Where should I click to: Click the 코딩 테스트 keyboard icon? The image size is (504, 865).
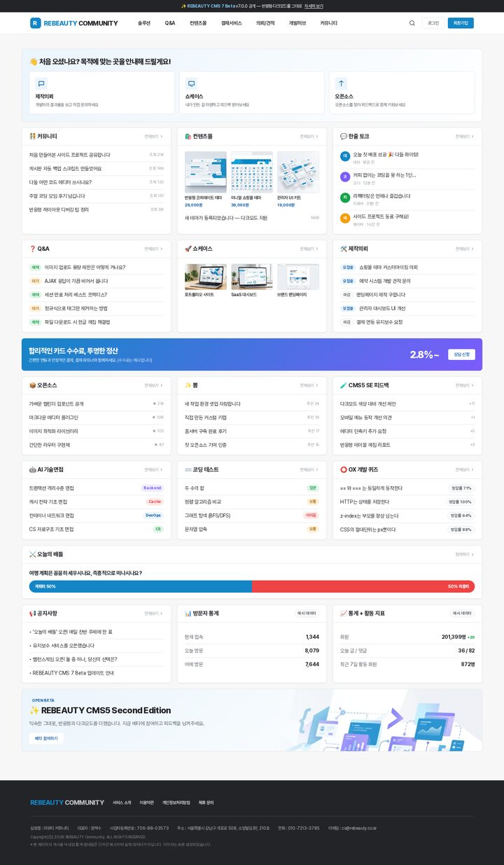pyautogui.click(x=188, y=469)
